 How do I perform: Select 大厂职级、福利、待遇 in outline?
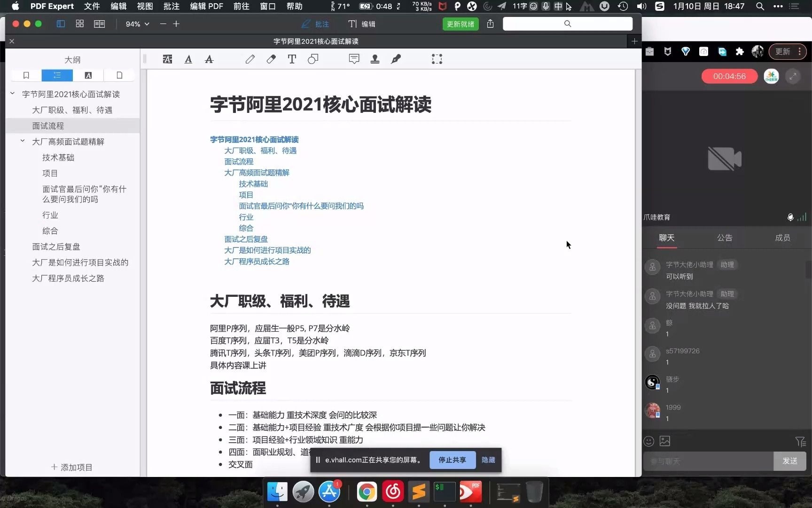pyautogui.click(x=72, y=110)
